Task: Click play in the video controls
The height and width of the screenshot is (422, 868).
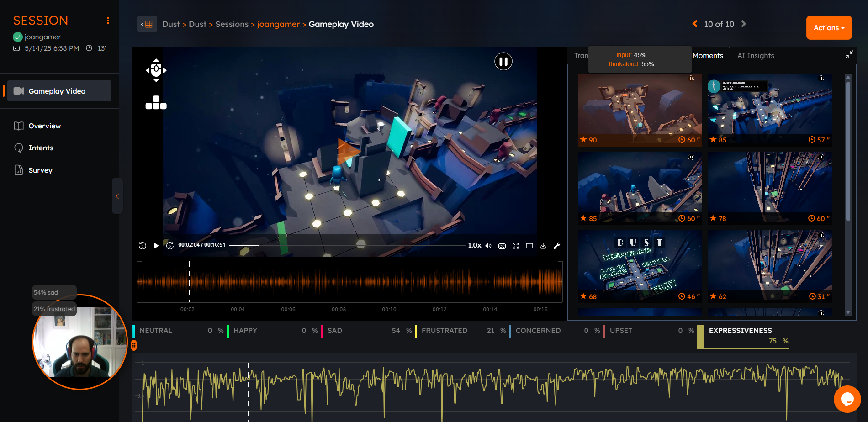Action: click(156, 246)
